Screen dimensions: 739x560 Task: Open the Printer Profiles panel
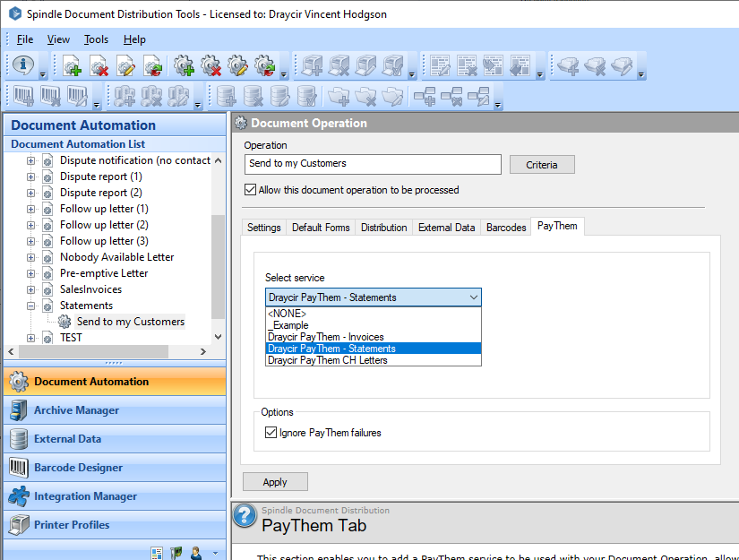point(115,525)
